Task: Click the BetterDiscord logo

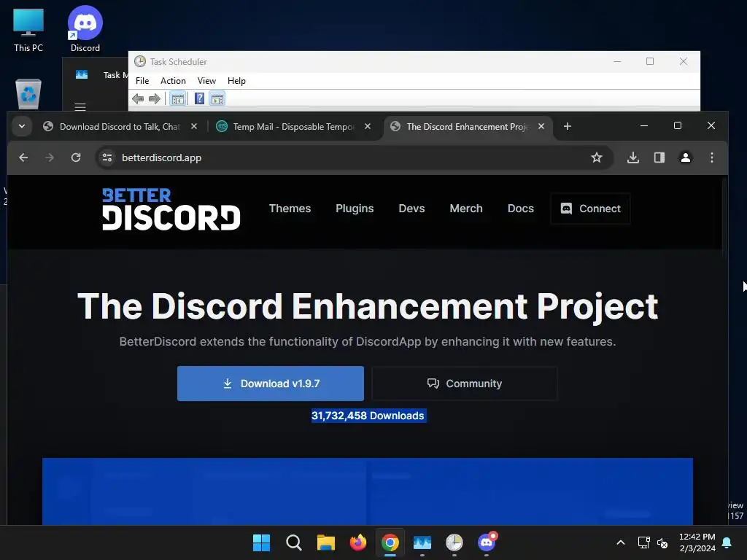Action: point(171,209)
